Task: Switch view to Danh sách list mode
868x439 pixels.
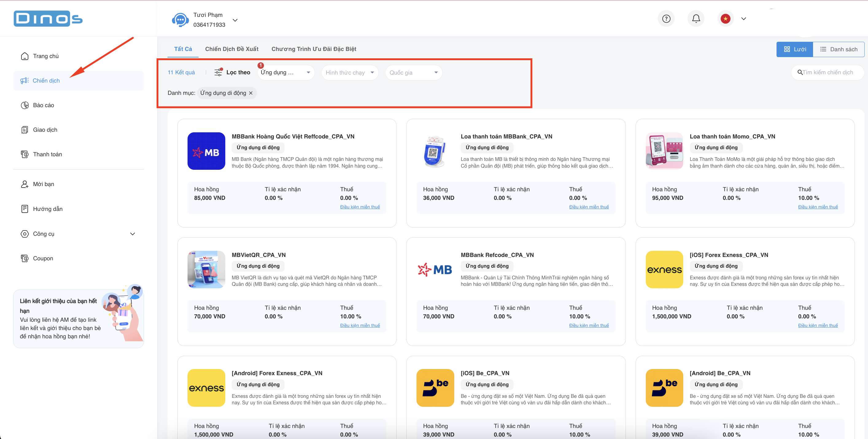Action: coord(839,49)
